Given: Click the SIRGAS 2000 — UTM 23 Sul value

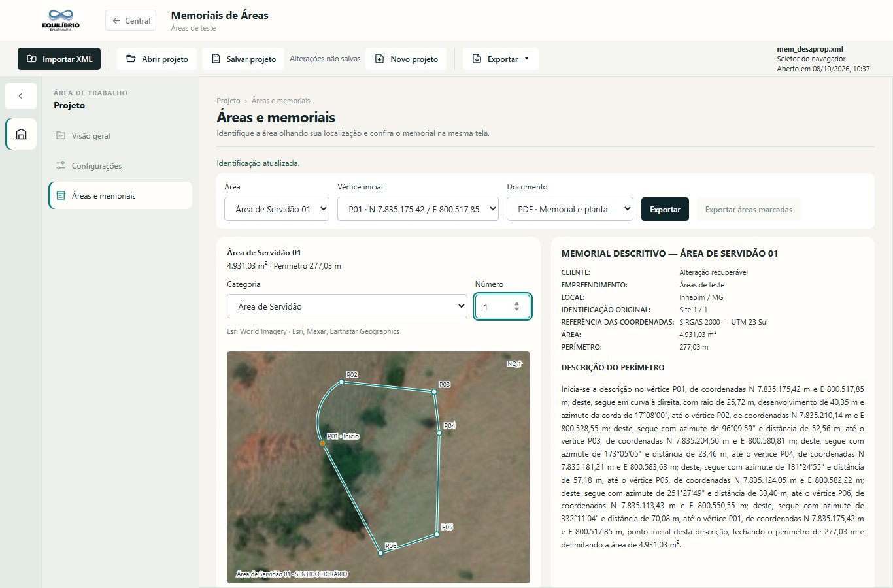Looking at the screenshot, I should pyautogui.click(x=724, y=322).
